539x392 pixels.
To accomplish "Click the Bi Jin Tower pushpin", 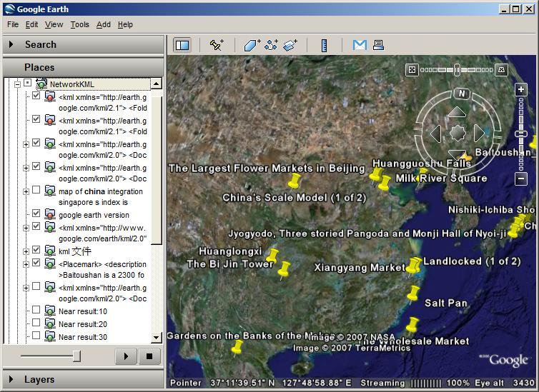I will click(x=284, y=270).
